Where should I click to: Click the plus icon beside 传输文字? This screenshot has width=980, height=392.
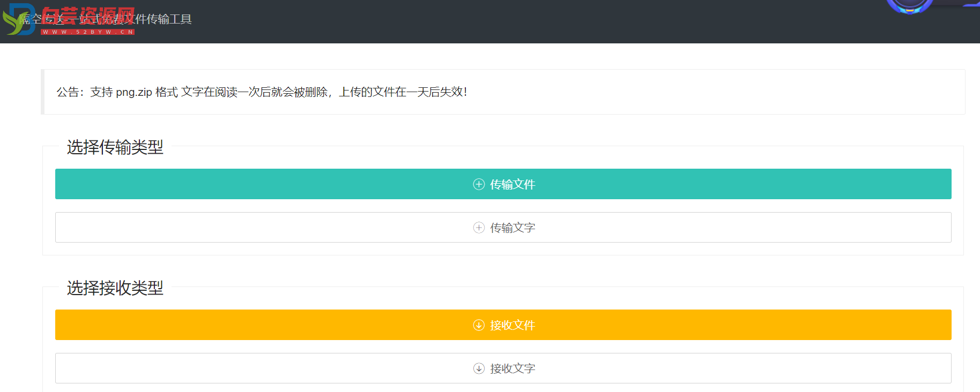coord(479,228)
